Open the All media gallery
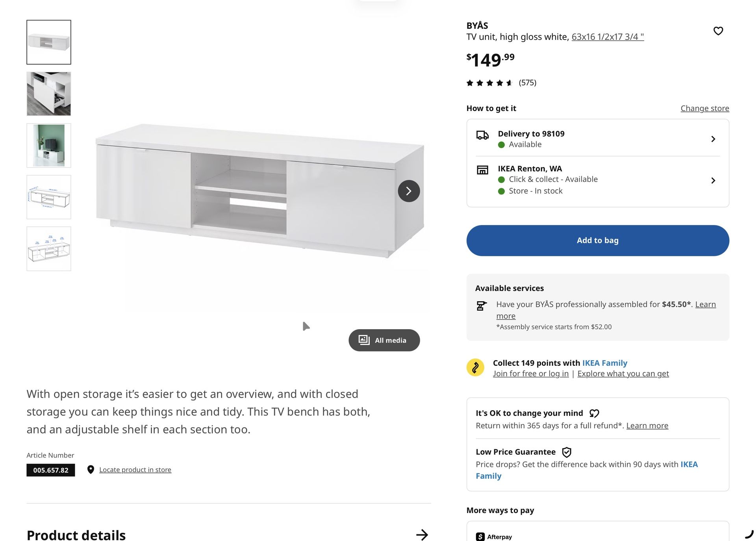This screenshot has height=541, width=756. [x=384, y=340]
